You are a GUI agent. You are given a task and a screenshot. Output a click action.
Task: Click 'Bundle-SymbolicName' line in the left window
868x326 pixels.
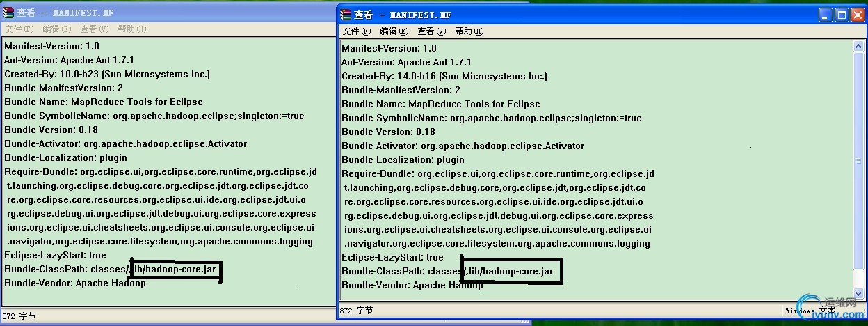pyautogui.click(x=154, y=116)
